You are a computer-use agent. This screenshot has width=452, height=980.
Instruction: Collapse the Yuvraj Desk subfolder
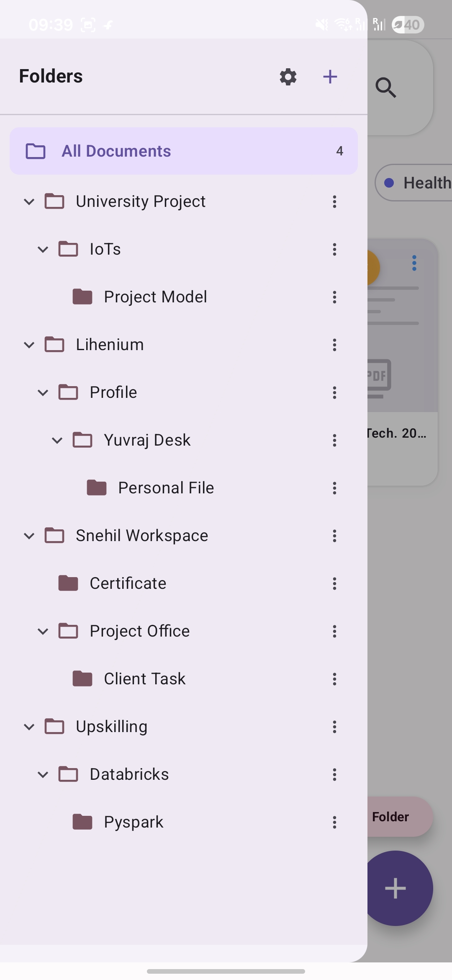[57, 440]
